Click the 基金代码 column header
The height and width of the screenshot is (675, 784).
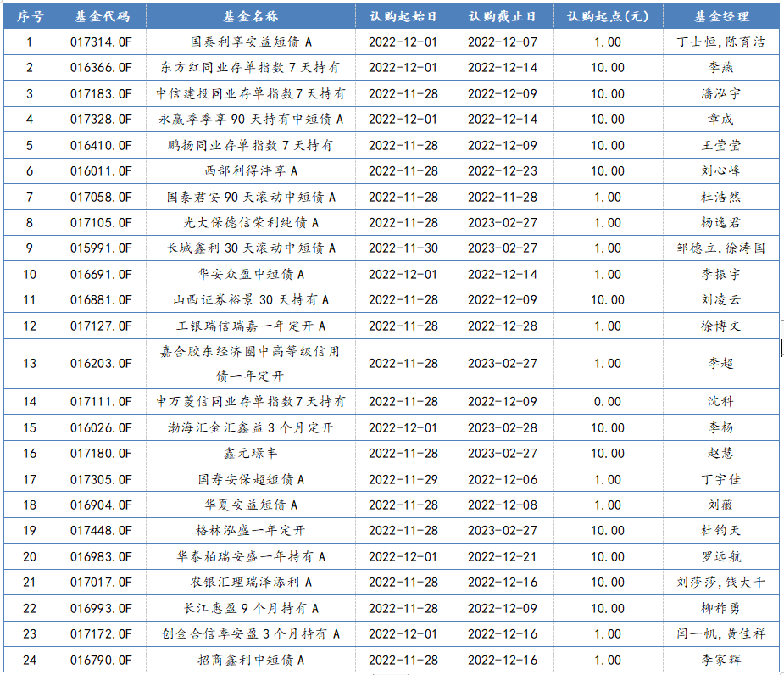click(x=102, y=16)
